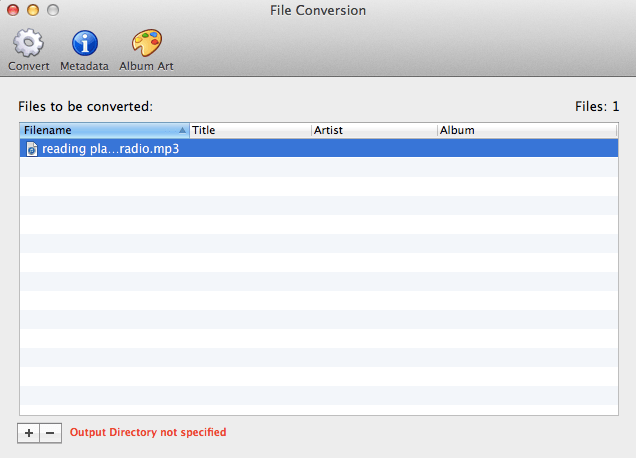Select the "reading pla…radio.mp3" row
This screenshot has width=636, height=458.
pyautogui.click(x=319, y=148)
